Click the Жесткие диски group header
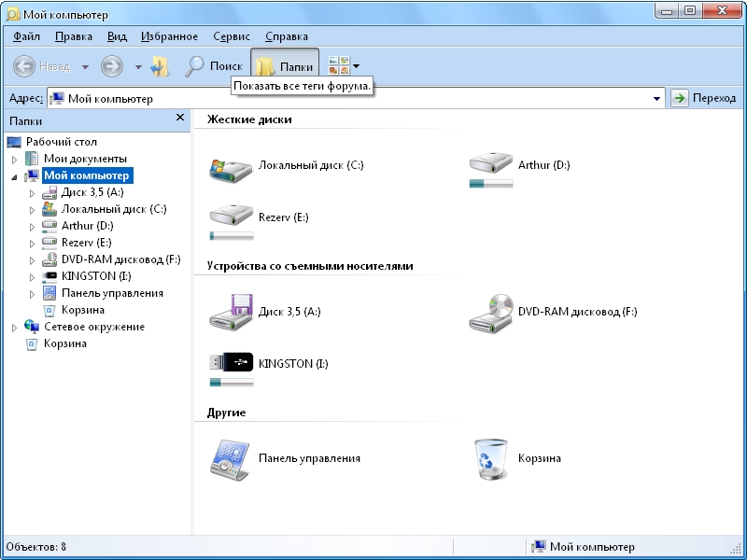Image resolution: width=747 pixels, height=560 pixels. click(249, 119)
